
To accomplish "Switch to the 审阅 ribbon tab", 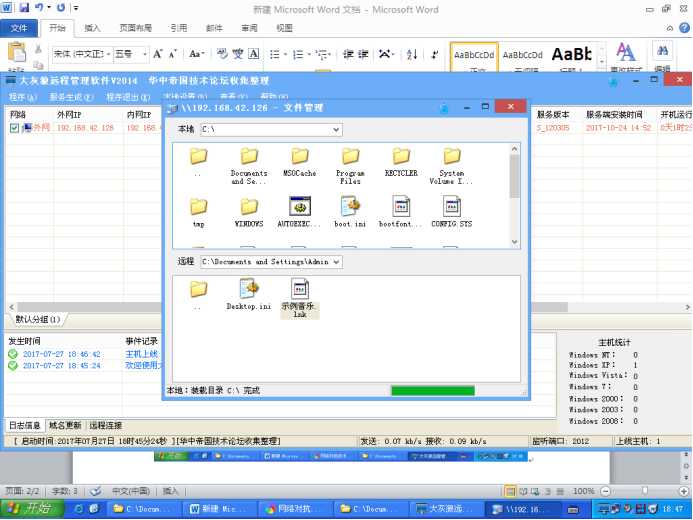I will click(249, 28).
